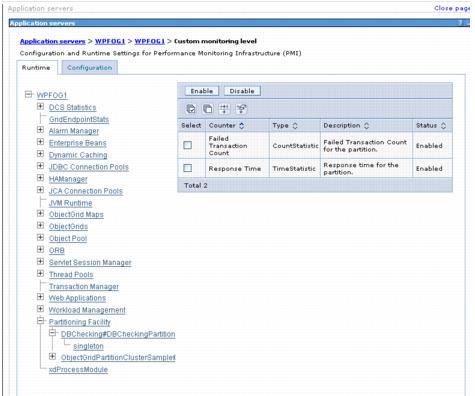Expand the ObjectGrids node

click(41, 226)
